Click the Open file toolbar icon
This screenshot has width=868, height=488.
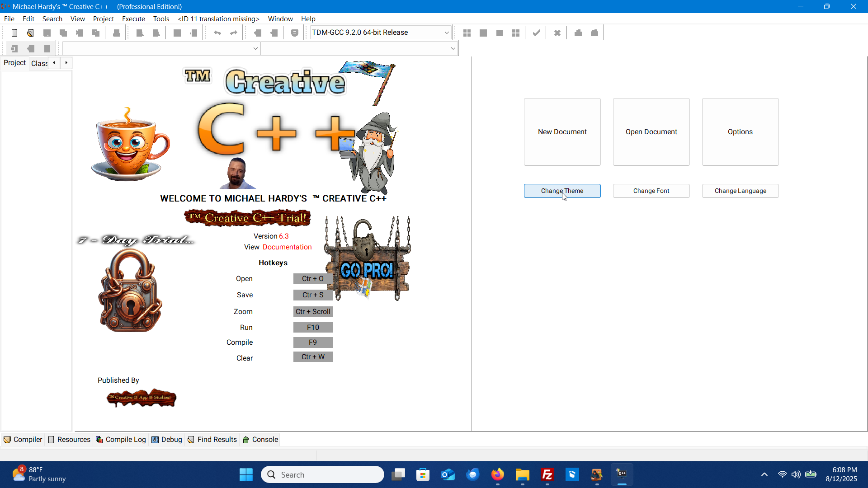(x=30, y=33)
